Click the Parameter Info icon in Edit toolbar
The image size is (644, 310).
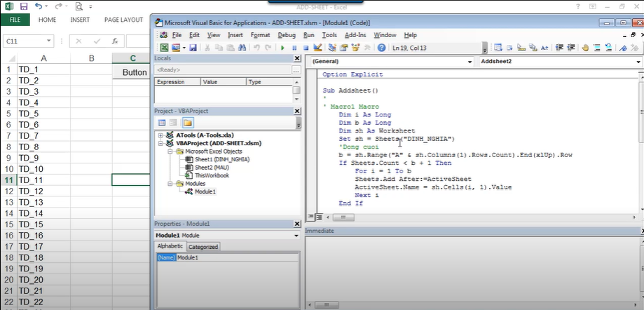533,48
